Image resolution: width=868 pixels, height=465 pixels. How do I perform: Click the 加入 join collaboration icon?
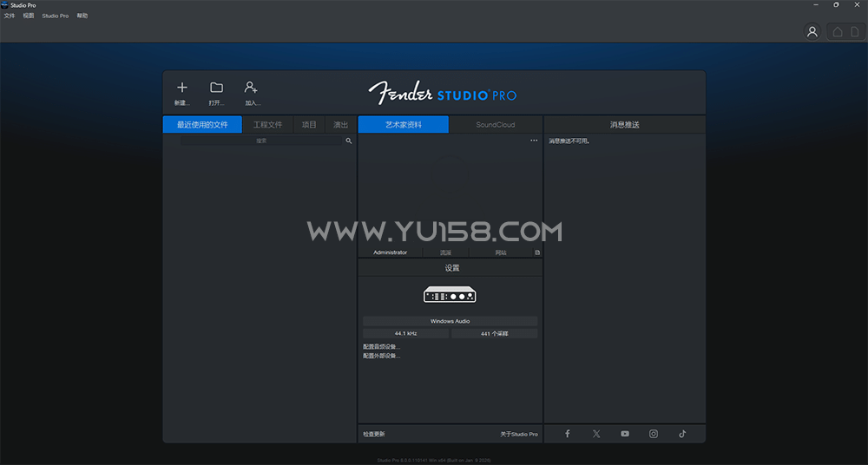252,94
